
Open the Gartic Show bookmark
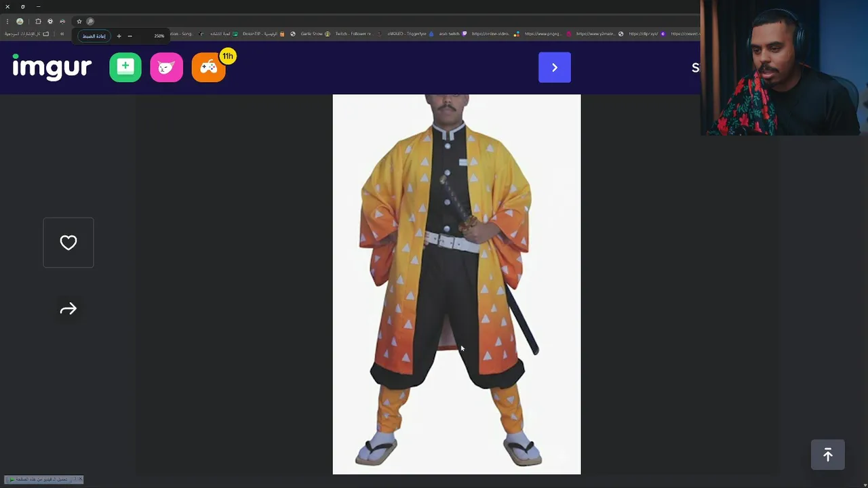[315, 34]
